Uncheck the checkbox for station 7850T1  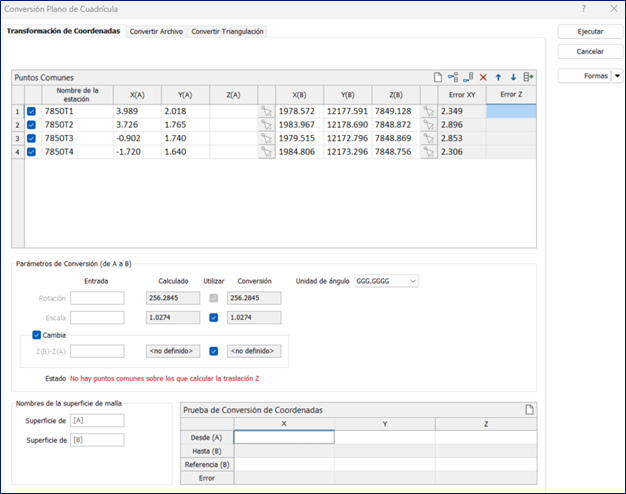pos(31,111)
